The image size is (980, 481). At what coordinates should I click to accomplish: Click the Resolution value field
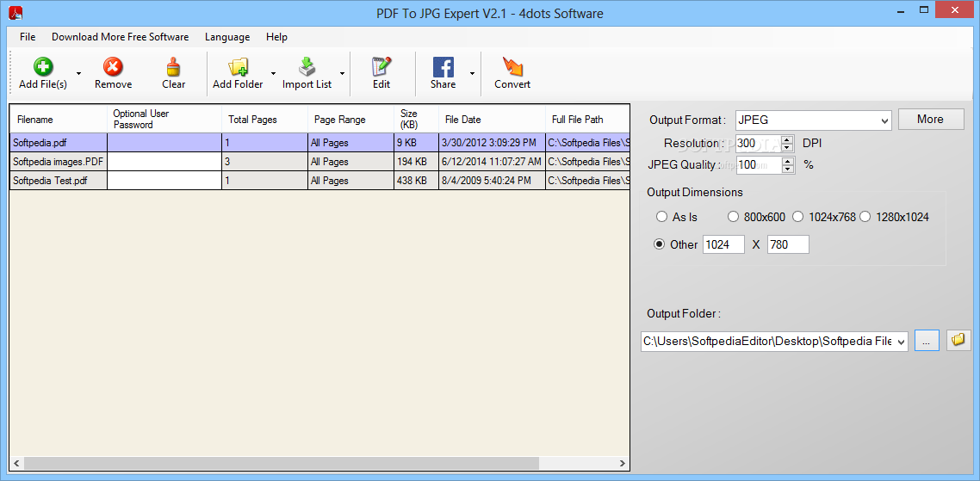[759, 144]
